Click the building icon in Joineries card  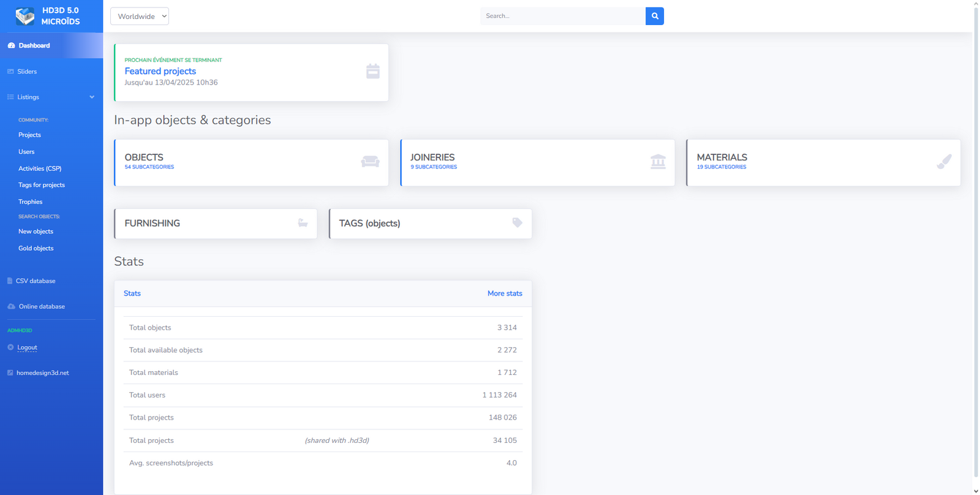tap(658, 162)
